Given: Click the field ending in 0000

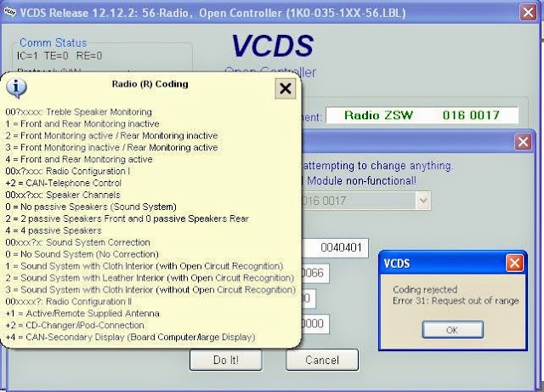Looking at the screenshot, I should (x=315, y=324).
